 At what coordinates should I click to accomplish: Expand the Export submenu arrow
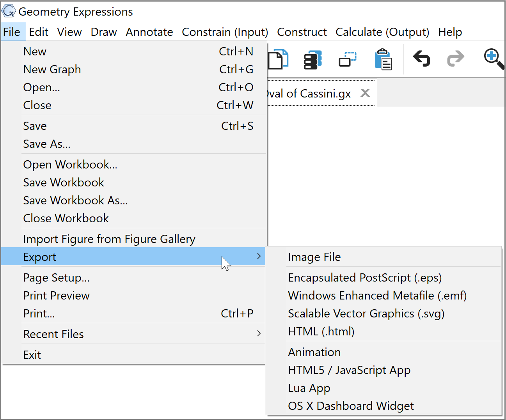click(x=259, y=256)
